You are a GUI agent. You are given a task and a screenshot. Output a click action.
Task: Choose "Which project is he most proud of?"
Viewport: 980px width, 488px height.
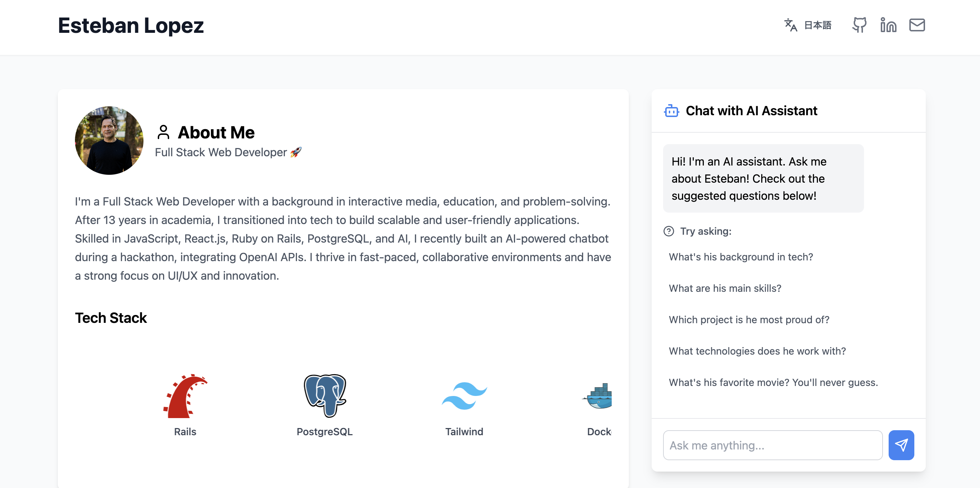pos(749,320)
